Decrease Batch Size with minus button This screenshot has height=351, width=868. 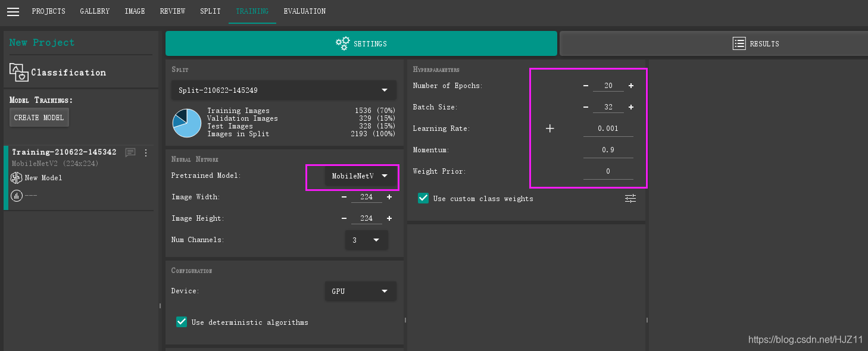tap(586, 107)
